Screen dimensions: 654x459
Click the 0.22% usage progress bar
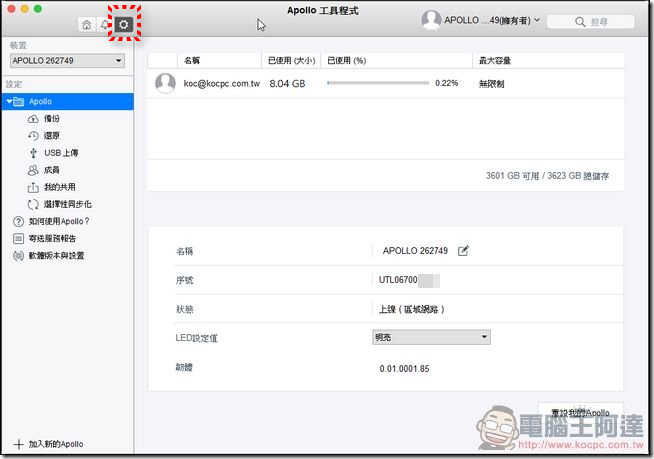click(x=378, y=83)
